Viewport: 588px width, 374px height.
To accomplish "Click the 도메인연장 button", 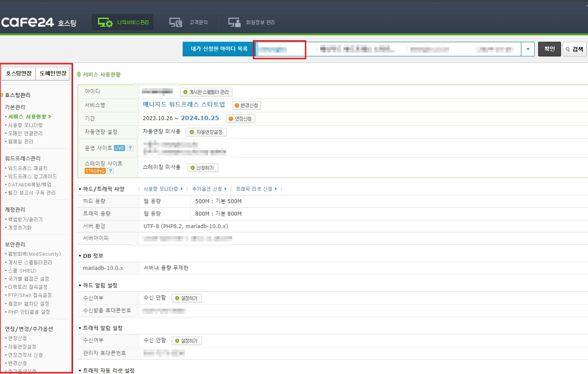I will point(52,74).
